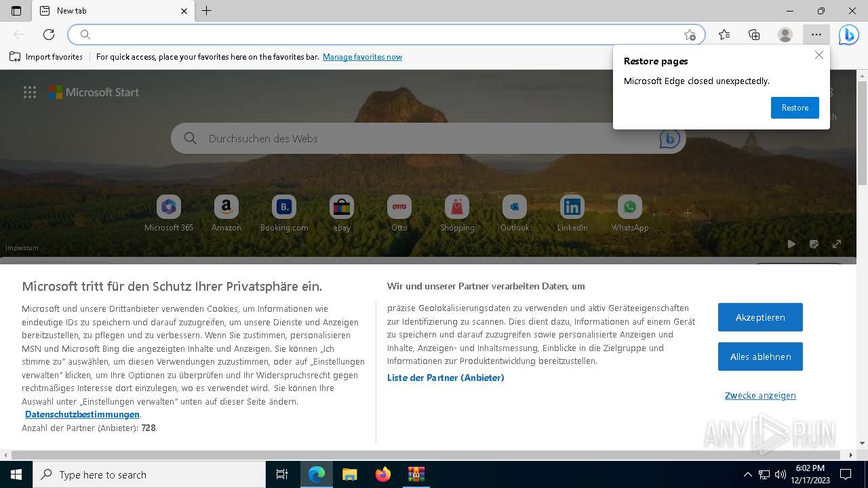Play the background video
The image size is (868, 488).
click(x=791, y=244)
